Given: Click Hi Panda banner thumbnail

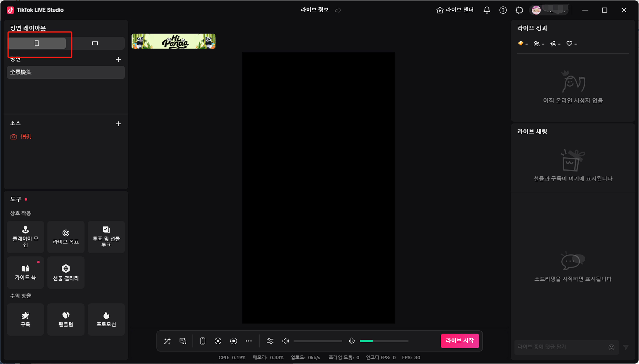Looking at the screenshot, I should click(174, 41).
